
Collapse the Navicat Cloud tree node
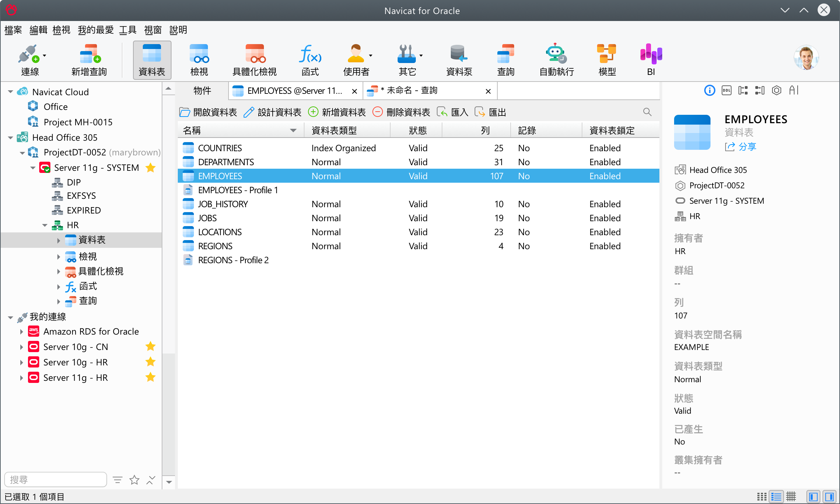click(10, 92)
